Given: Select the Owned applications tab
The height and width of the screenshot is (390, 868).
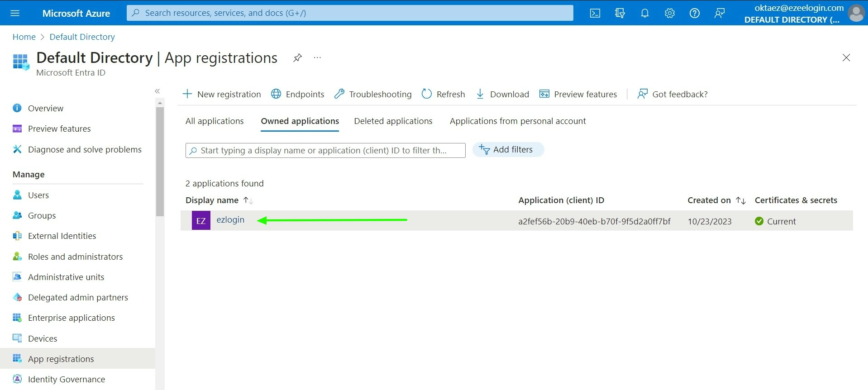Looking at the screenshot, I should point(300,121).
